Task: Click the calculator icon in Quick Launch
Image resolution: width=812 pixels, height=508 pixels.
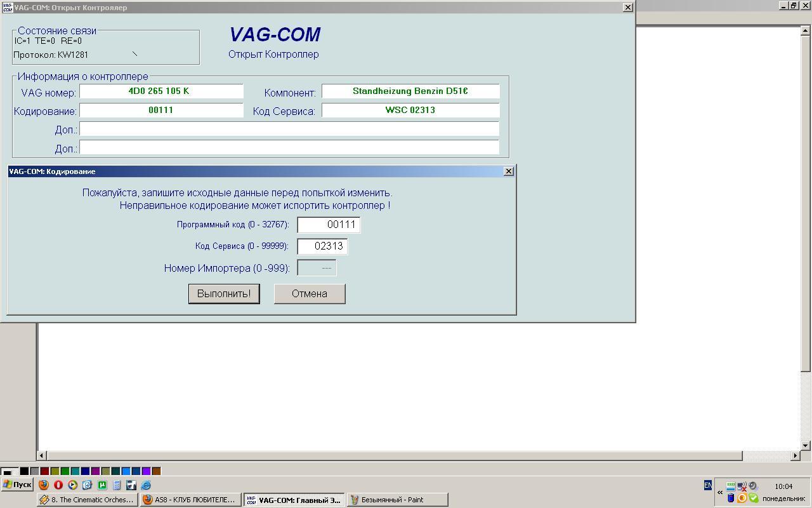Action: coord(117,485)
